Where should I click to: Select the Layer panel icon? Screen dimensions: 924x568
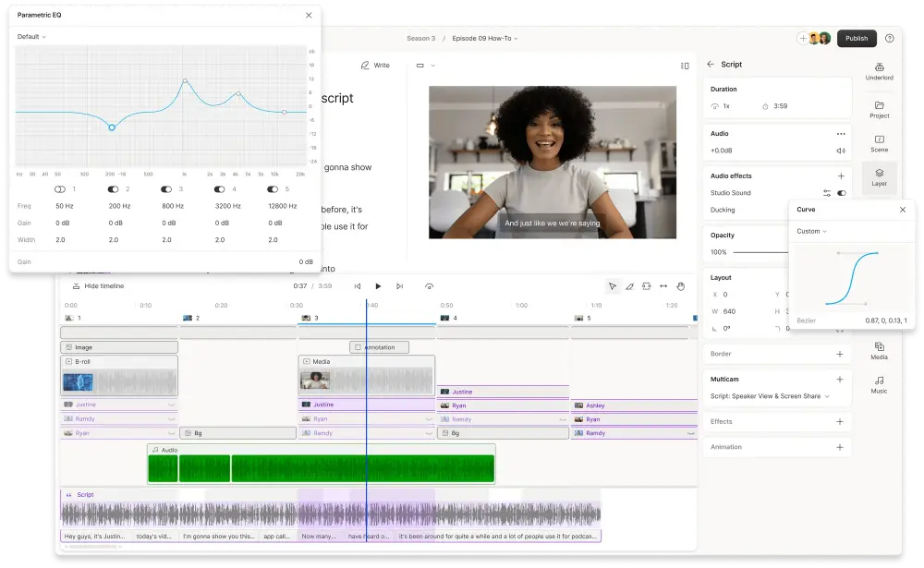879,177
